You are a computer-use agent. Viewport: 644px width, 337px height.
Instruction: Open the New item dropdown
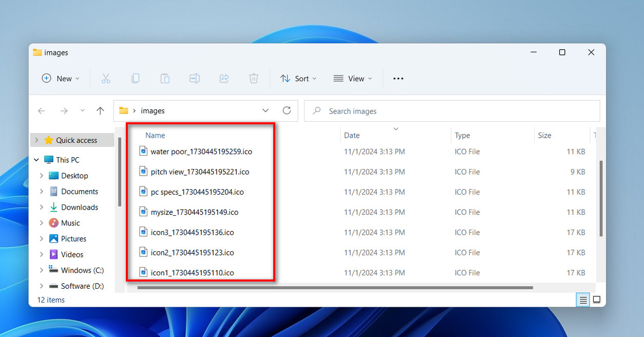61,79
